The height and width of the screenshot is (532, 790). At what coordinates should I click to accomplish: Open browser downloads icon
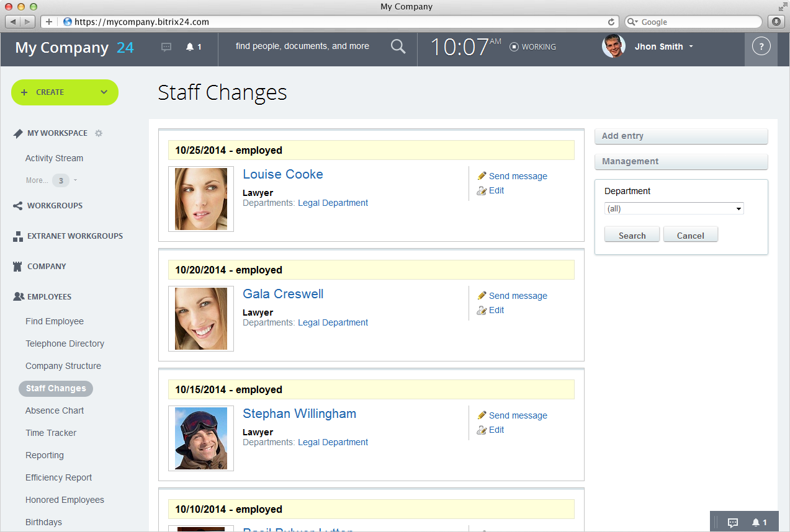click(x=776, y=22)
